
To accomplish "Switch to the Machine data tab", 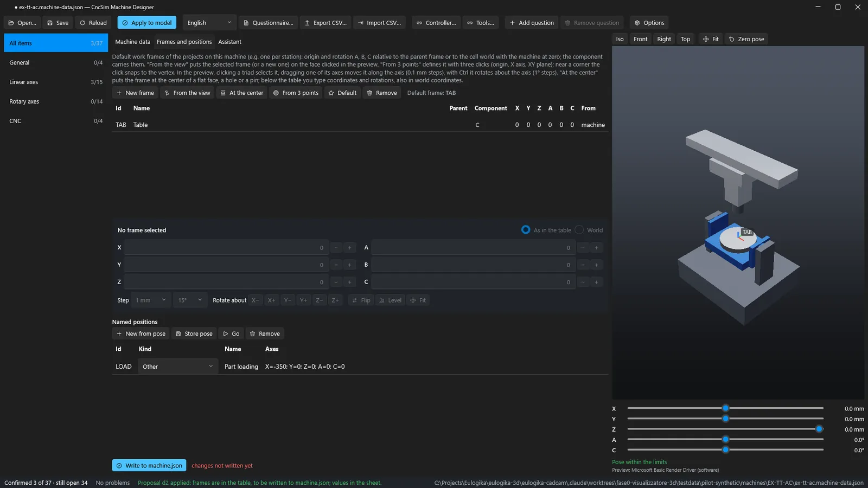I will click(133, 42).
